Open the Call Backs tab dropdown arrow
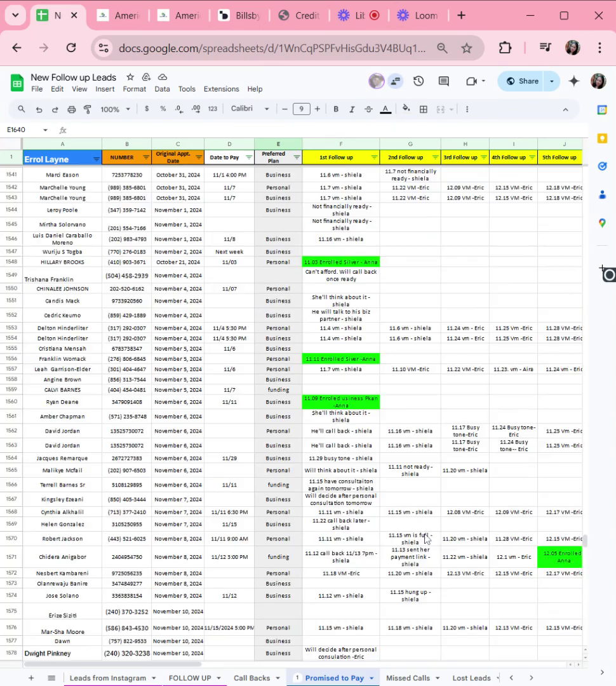This screenshot has height=686, width=616. pos(278,678)
